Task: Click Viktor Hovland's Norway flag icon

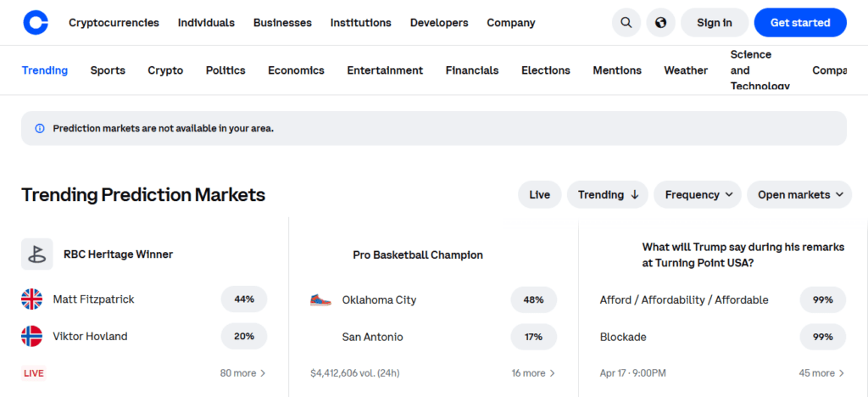Action: pyautogui.click(x=31, y=336)
